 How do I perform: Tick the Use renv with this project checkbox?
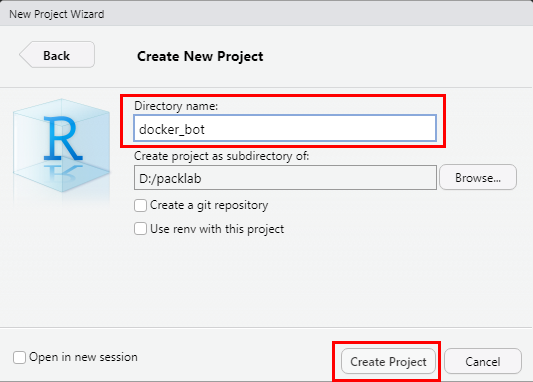(x=140, y=229)
